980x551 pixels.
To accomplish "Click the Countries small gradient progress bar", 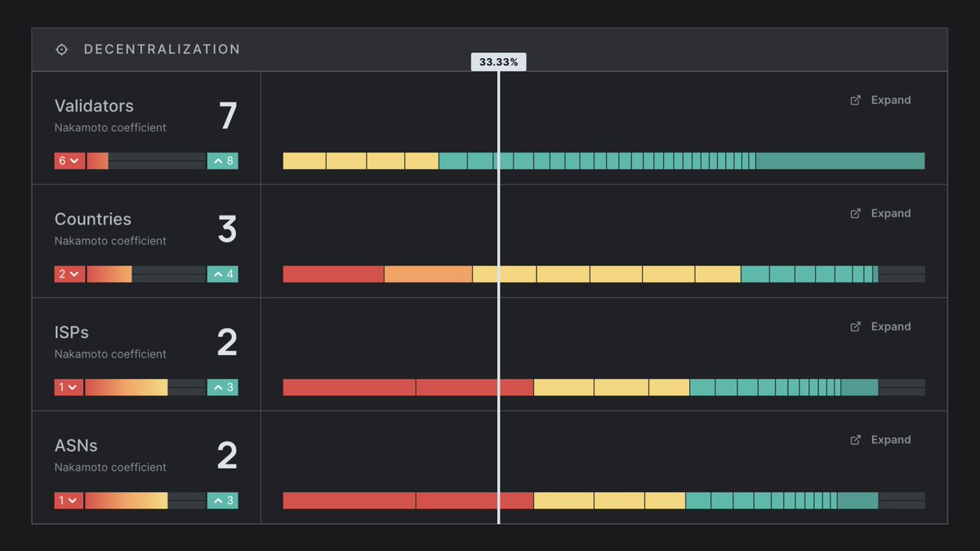I will 145,274.
